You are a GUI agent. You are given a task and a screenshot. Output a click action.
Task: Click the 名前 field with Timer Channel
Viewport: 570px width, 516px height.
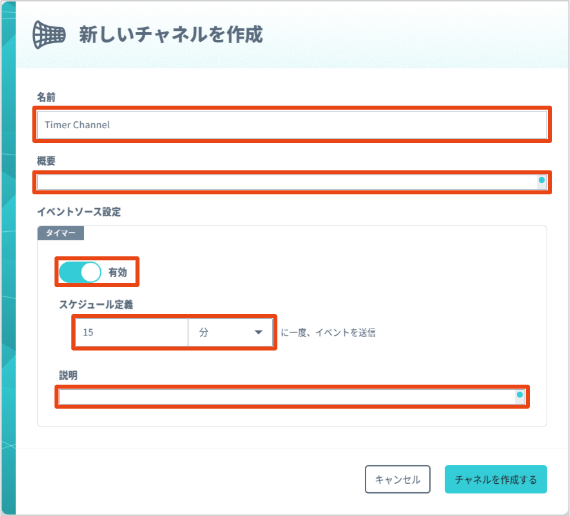pyautogui.click(x=292, y=125)
